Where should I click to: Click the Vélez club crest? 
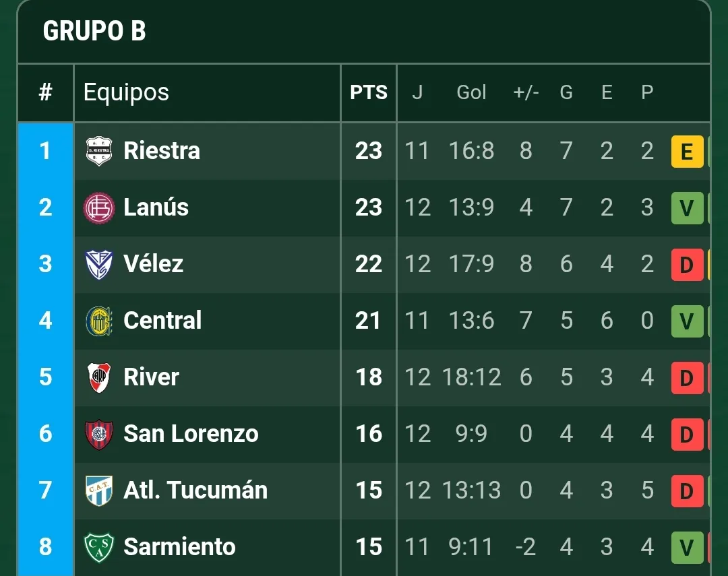coord(98,264)
